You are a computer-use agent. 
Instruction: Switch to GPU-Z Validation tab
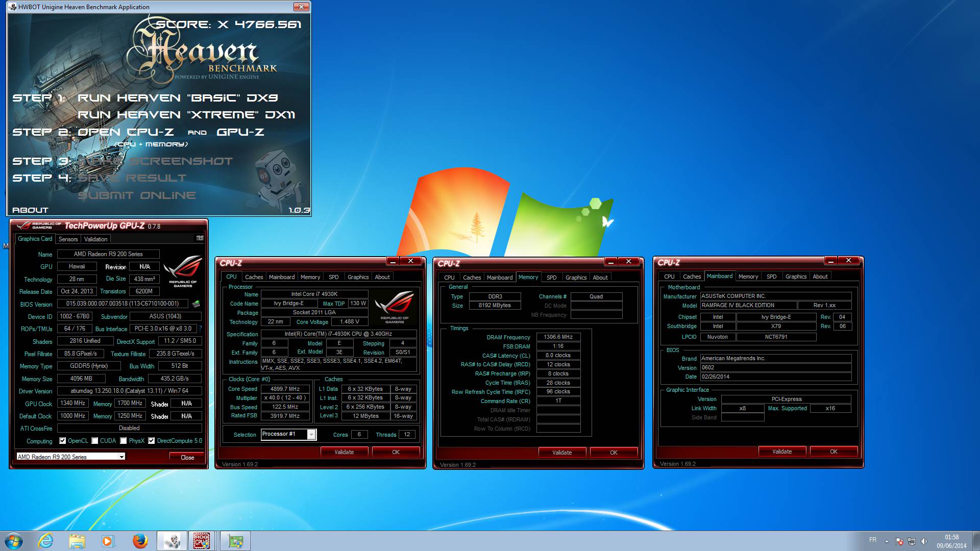click(x=95, y=239)
